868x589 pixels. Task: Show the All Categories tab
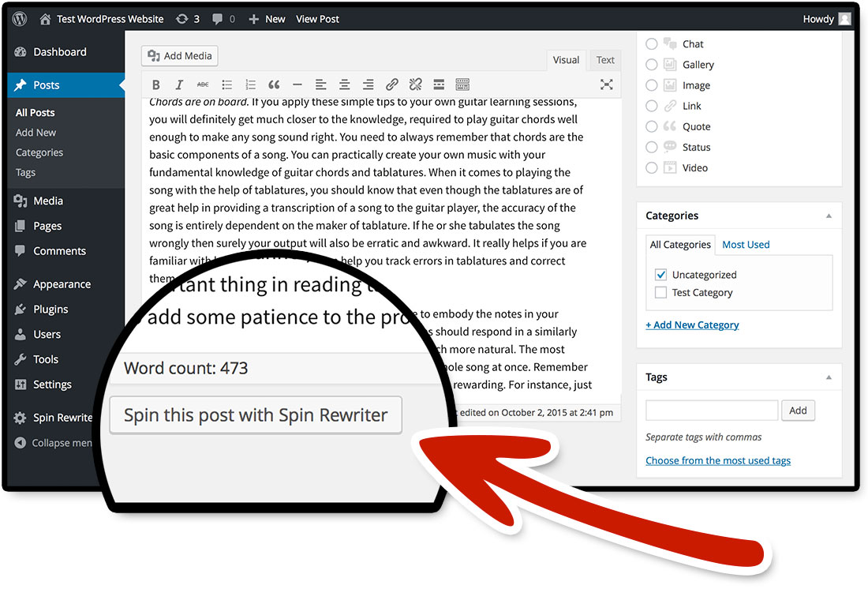click(680, 245)
